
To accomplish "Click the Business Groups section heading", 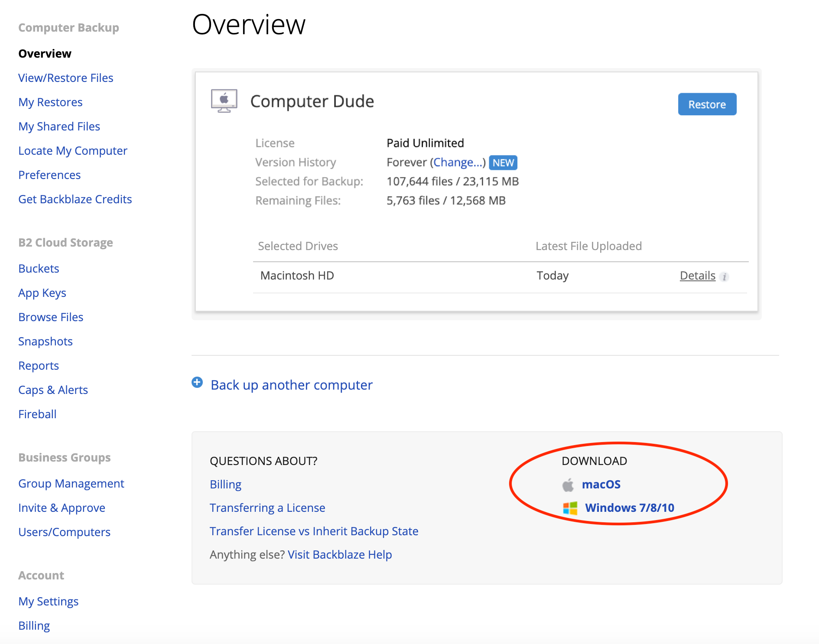I will [64, 458].
